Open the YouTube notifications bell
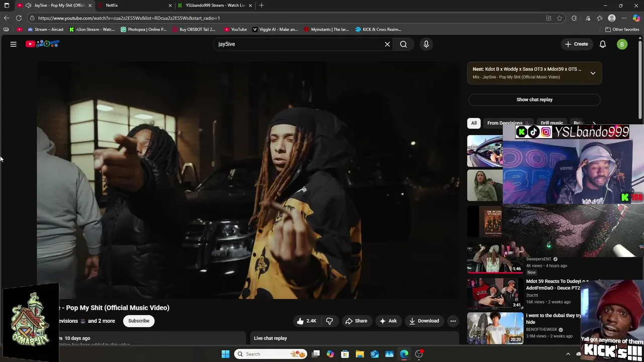644x362 pixels. (x=603, y=44)
